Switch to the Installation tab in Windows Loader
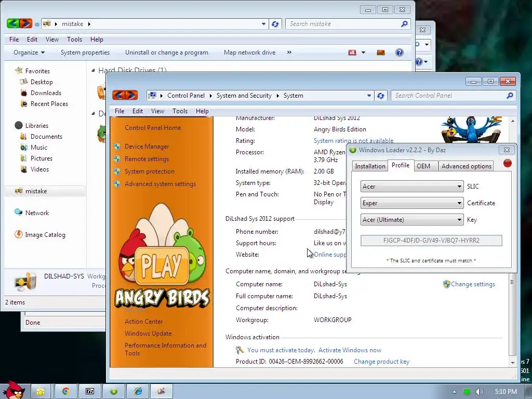Screen dimensions: 532x399 coord(370,166)
